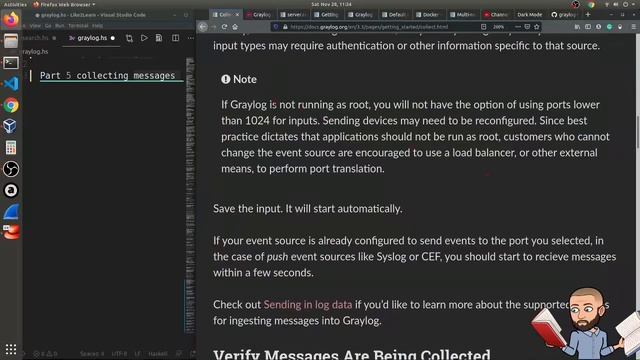Viewport: 640px width, 360px height.
Task: Go to the Firefox home page
Action: pos(235,27)
